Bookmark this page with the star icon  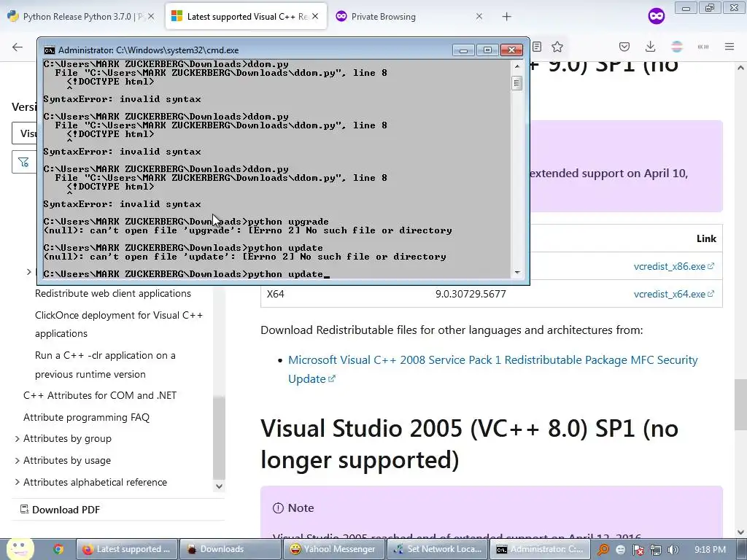click(557, 47)
